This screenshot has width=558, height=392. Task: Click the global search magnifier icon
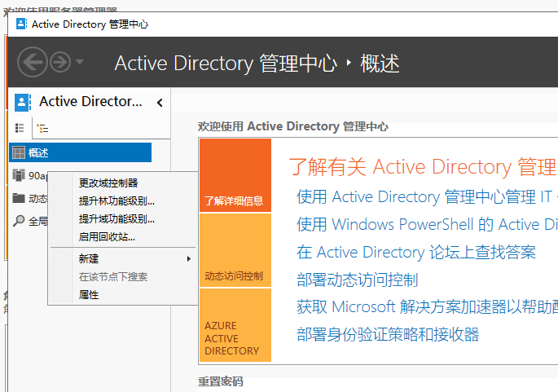19,221
